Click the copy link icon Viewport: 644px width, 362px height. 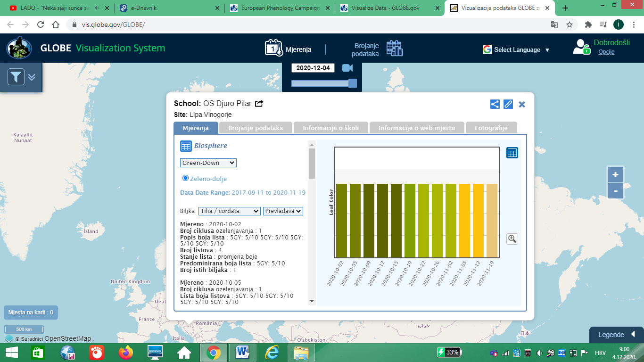tap(508, 104)
